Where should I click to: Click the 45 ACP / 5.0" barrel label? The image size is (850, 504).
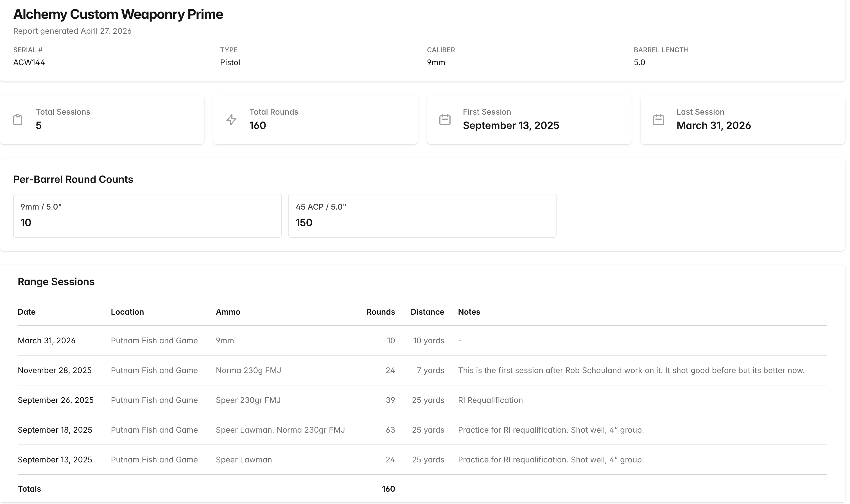tap(321, 207)
